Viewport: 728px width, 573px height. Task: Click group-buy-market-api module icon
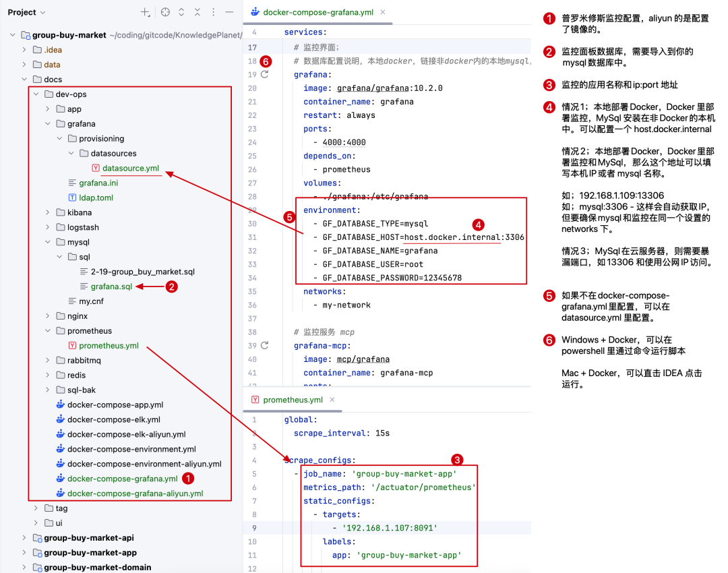[x=38, y=538]
